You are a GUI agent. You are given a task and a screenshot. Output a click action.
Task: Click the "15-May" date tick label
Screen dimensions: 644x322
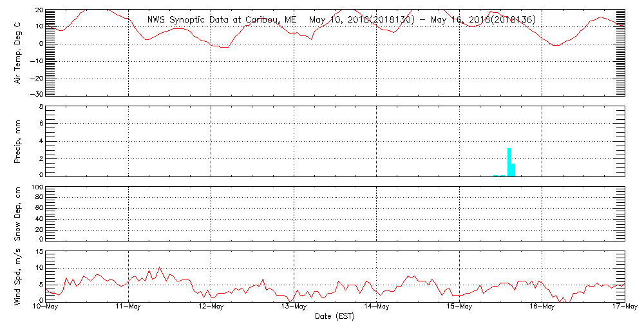click(x=459, y=307)
